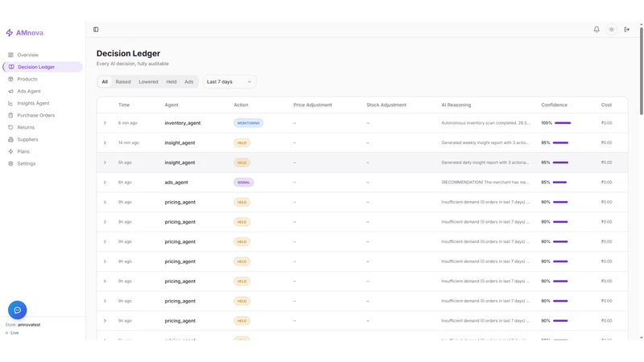Click the Decision Ledger page heading
Viewport: 644px width, 362px height.
[x=128, y=53]
